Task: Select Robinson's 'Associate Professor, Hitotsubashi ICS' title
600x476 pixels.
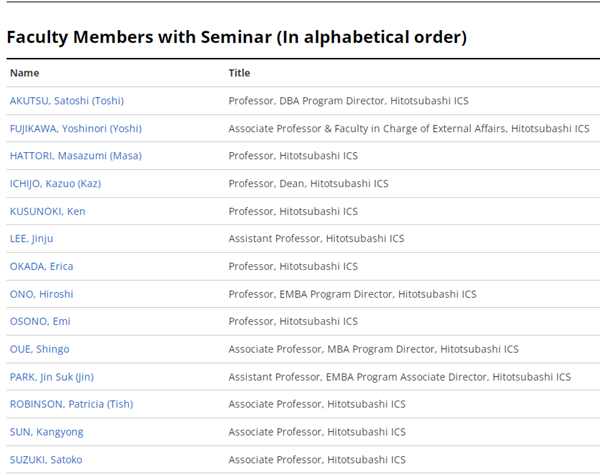Action: 317,404
